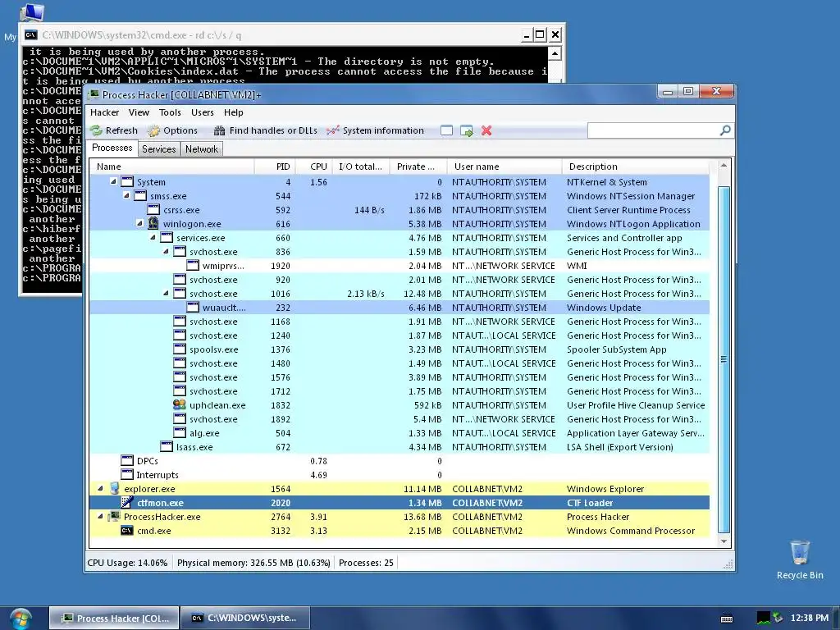Collapse the smss.exe tree node
Image resolution: width=840 pixels, height=630 pixels.
point(126,195)
